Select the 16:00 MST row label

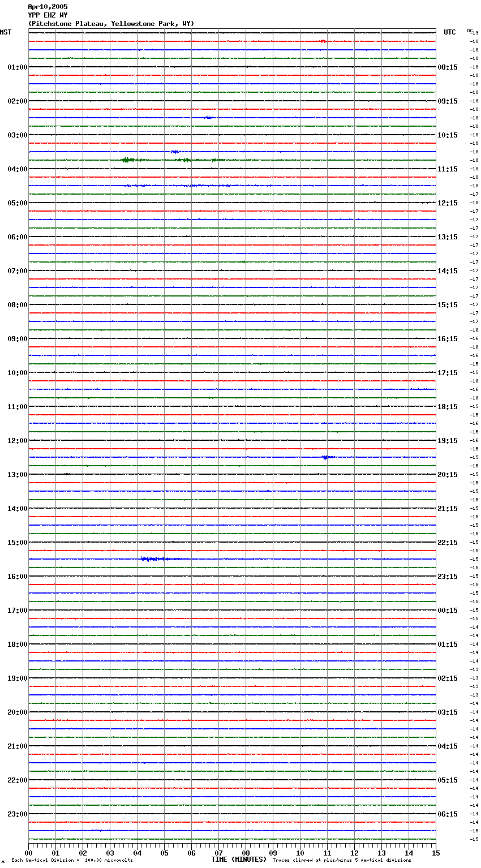(x=18, y=577)
